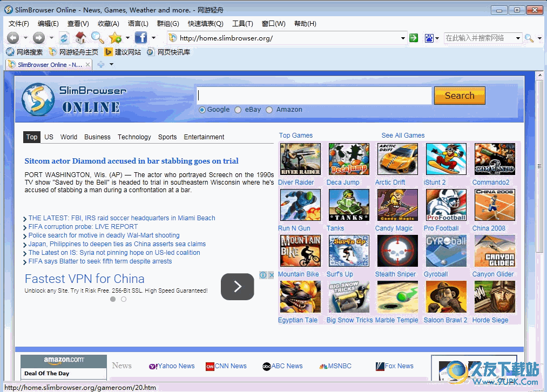Close the SlimBrowser Online tab

(88, 64)
